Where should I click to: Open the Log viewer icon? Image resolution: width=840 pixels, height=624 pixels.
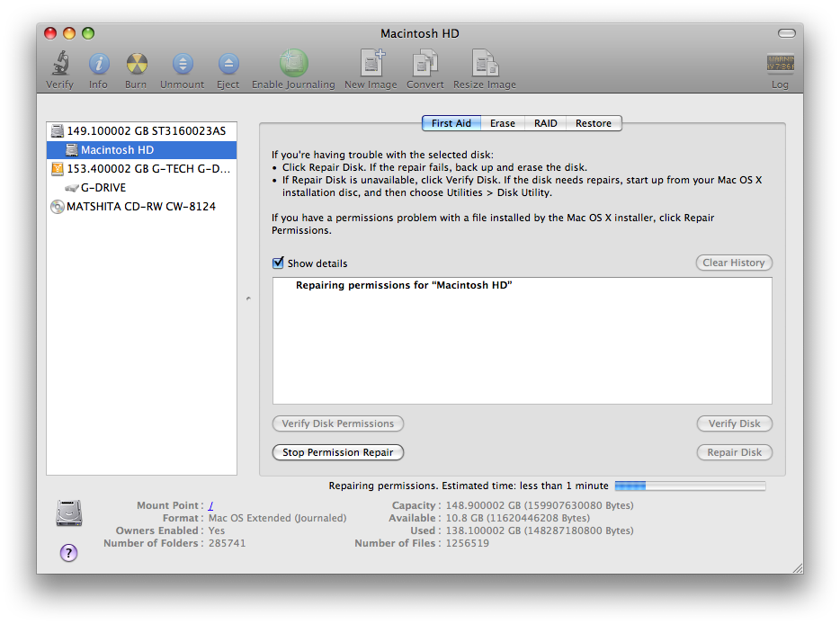point(780,63)
